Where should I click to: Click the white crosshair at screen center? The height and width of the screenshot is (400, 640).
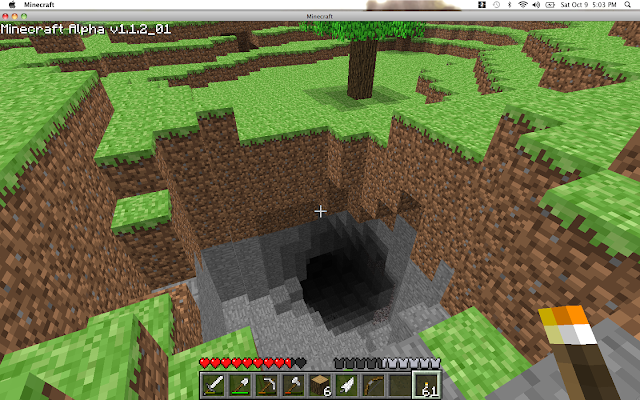(320, 211)
